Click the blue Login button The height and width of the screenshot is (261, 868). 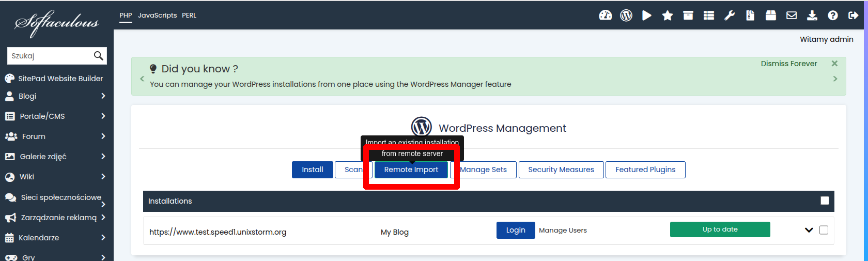coord(516,230)
